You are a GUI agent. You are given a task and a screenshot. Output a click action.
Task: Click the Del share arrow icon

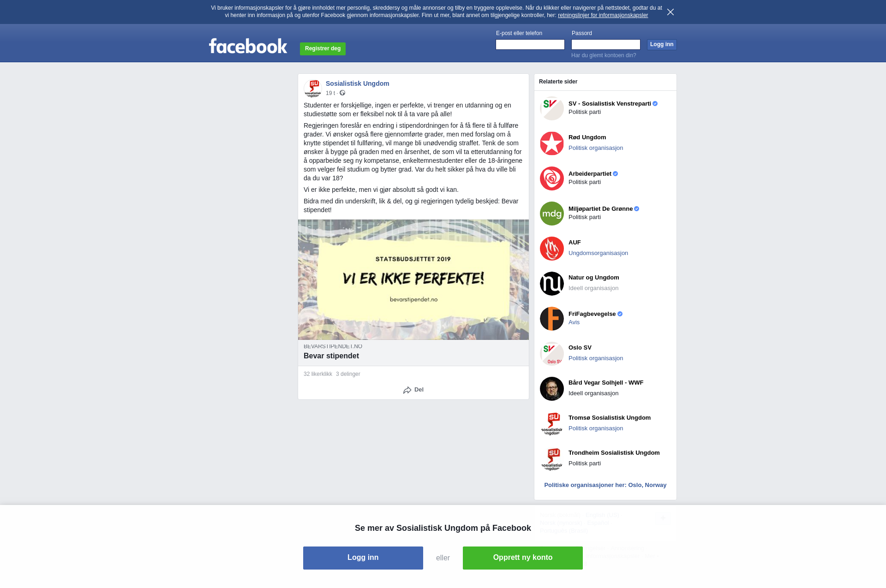(407, 390)
